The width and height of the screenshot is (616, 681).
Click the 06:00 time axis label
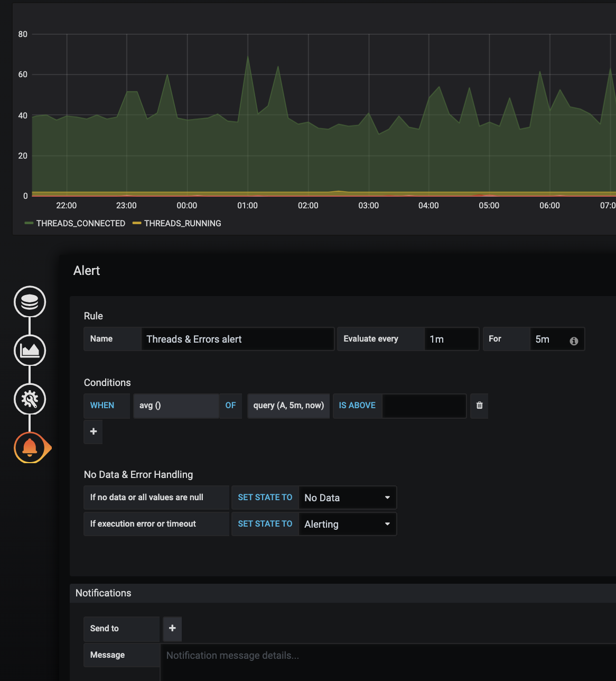tap(549, 206)
